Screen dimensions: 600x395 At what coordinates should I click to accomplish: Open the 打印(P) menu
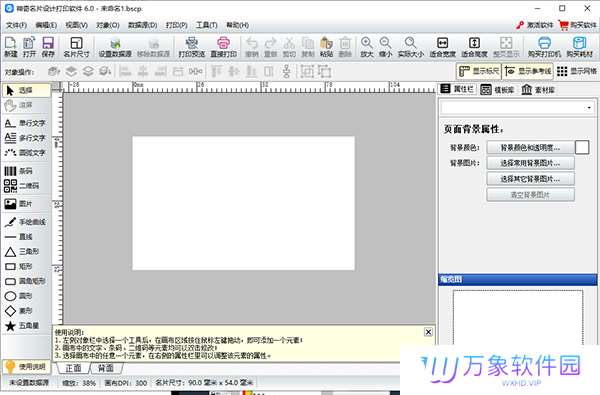coord(176,25)
